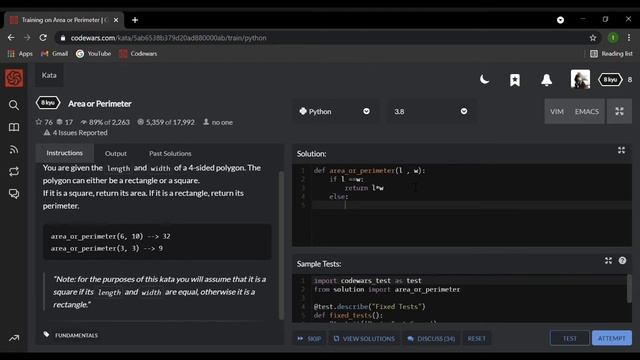Click the browser back arrow
The height and width of the screenshot is (360, 640).
tap(11, 38)
